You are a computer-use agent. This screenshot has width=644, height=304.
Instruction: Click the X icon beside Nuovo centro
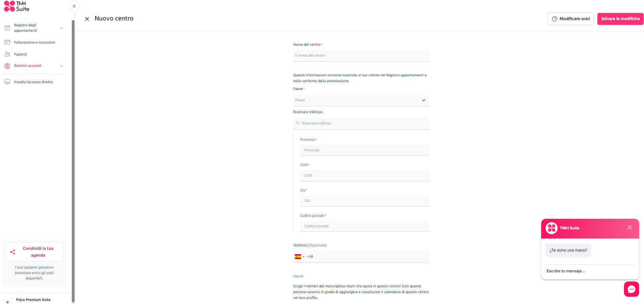tap(87, 19)
